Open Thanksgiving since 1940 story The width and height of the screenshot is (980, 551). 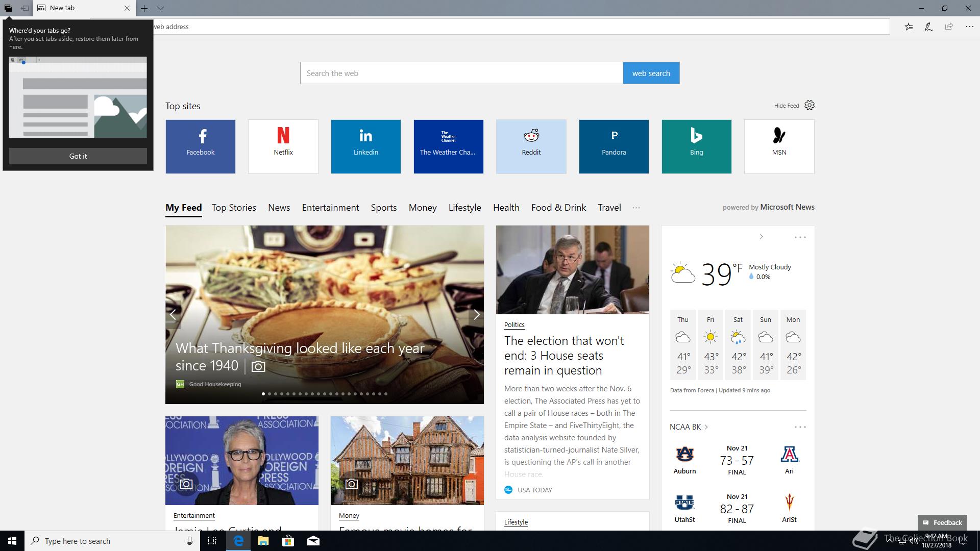[300, 357]
